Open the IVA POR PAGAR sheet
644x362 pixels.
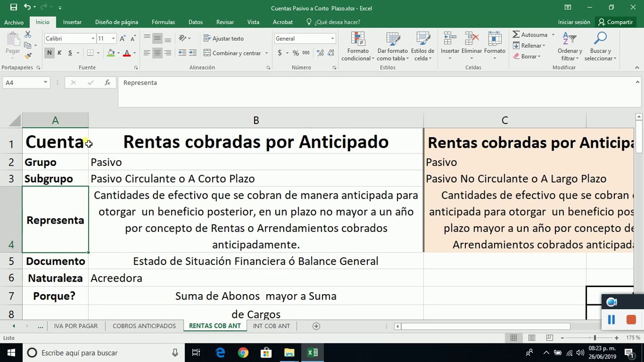pos(75,326)
